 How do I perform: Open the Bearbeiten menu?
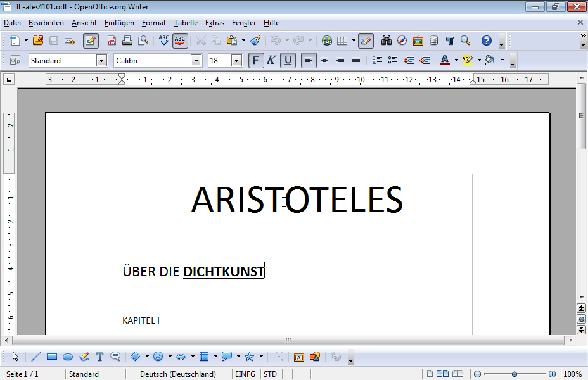coord(46,23)
